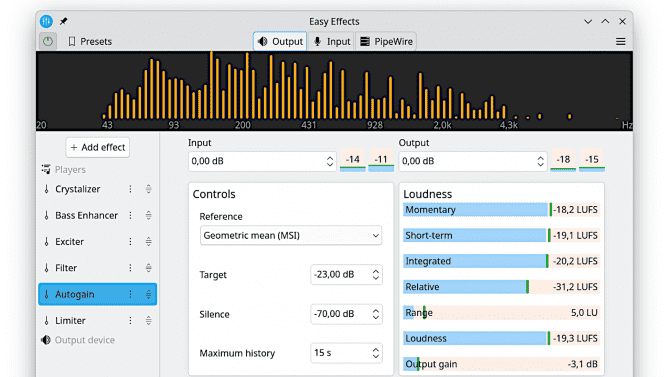This screenshot has width=670, height=377.
Task: Toggle the pin window icon
Action: click(63, 21)
